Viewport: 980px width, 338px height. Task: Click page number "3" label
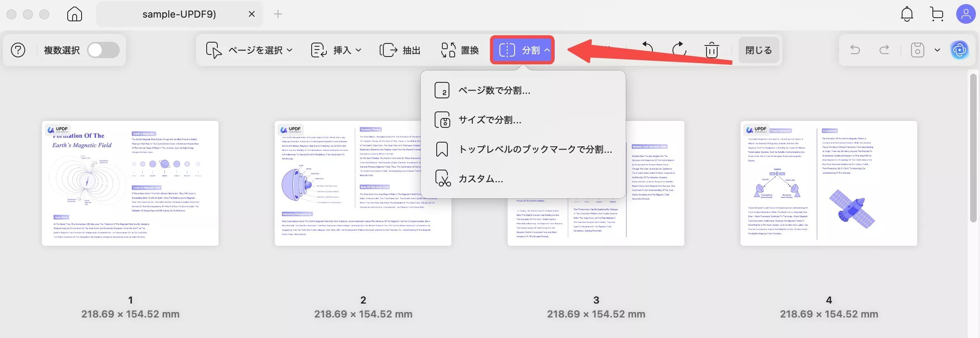coord(596,300)
